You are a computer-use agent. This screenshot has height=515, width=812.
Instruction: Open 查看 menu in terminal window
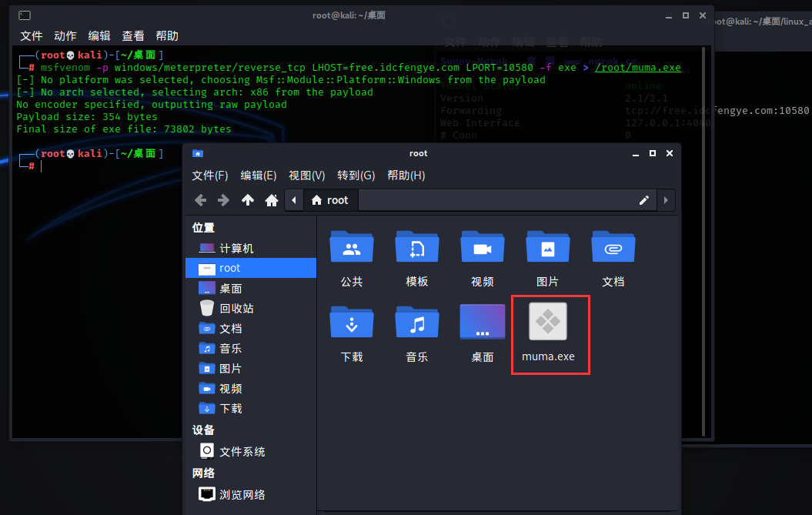pyautogui.click(x=133, y=35)
